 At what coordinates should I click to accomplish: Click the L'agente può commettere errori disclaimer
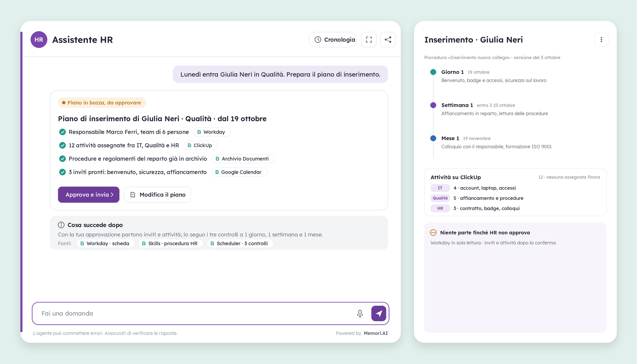click(105, 333)
